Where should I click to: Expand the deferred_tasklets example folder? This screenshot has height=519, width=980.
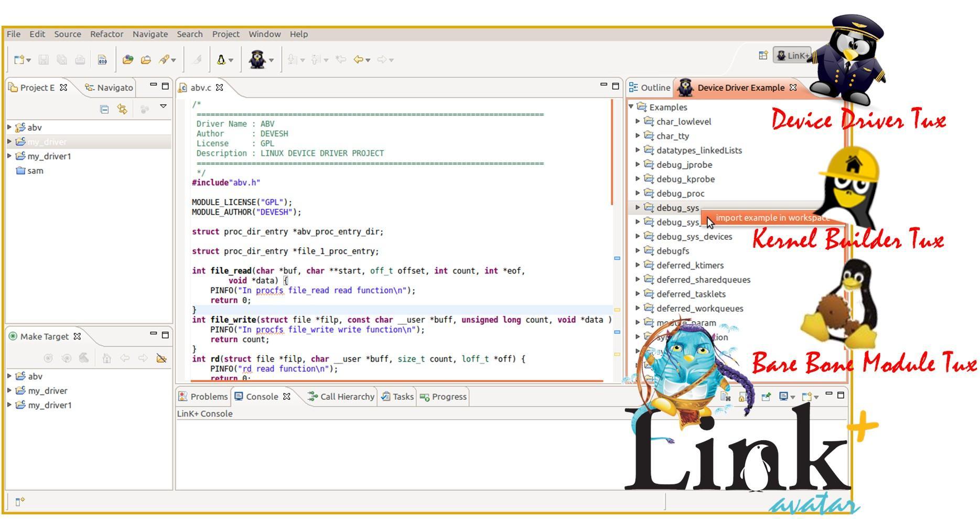point(638,294)
